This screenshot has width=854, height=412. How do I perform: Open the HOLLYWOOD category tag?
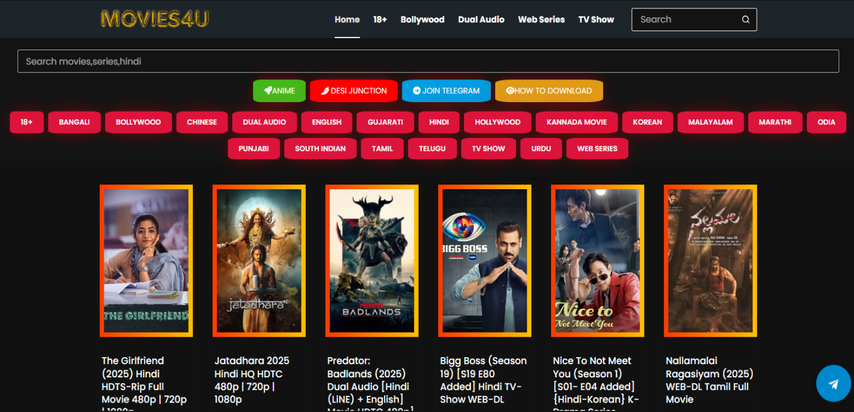[x=498, y=122]
